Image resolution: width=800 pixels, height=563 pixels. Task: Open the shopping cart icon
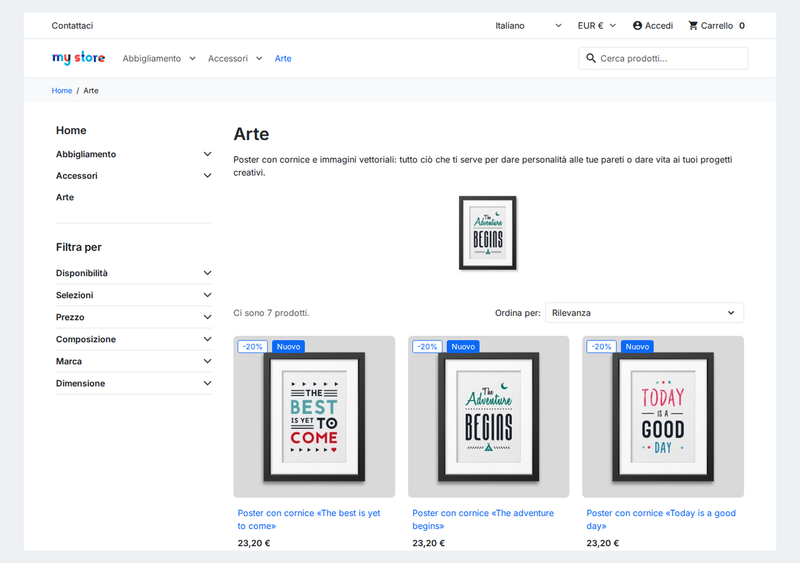(x=692, y=26)
